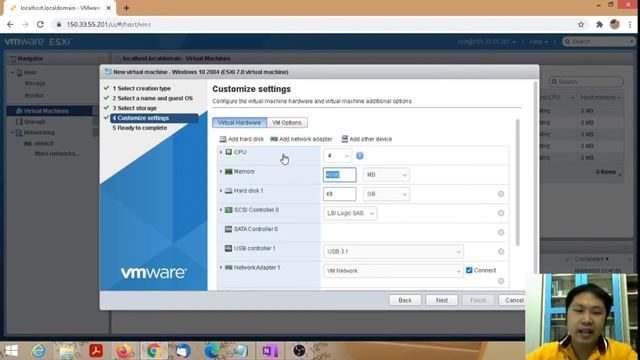
Task: Click the Back button in the wizard
Action: (x=404, y=300)
